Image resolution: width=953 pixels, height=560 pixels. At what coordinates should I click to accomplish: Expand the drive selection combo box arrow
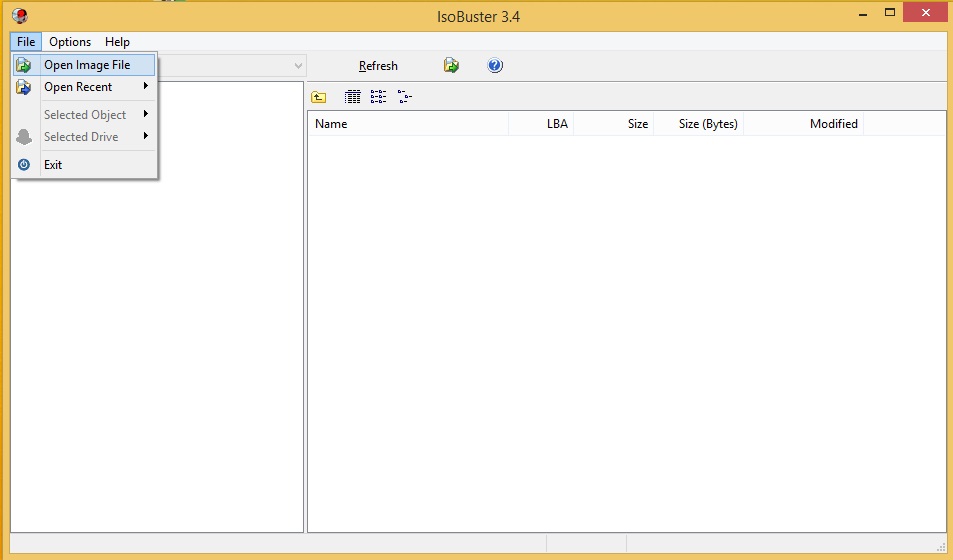click(x=298, y=66)
